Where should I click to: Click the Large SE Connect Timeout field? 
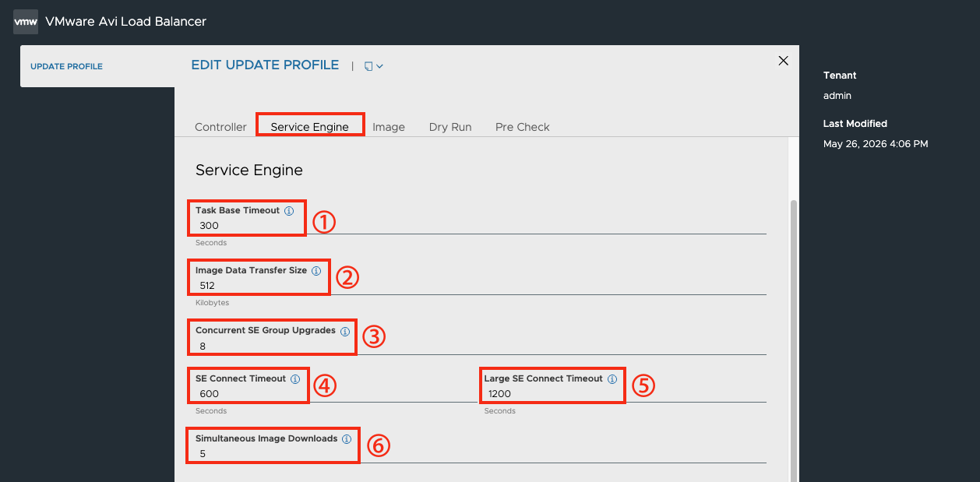click(x=625, y=394)
